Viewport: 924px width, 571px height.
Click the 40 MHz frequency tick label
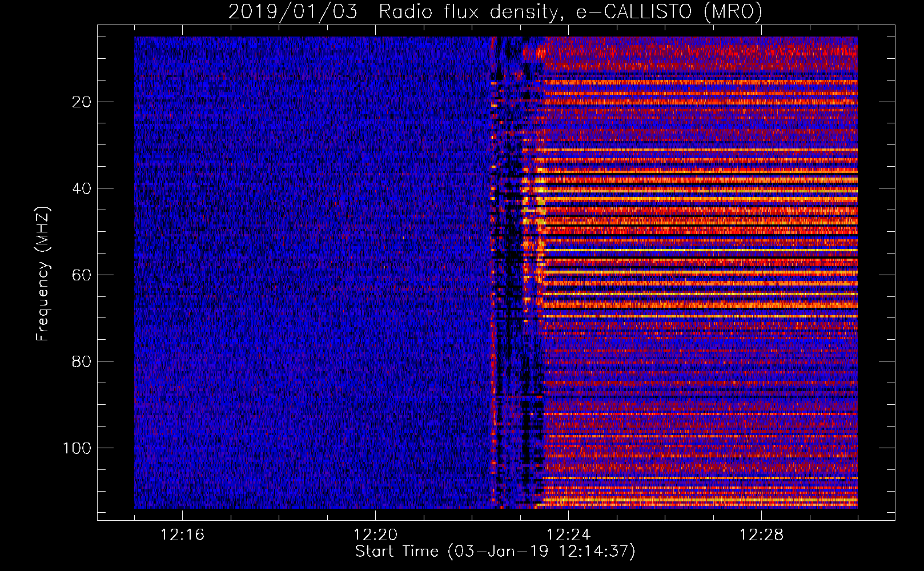click(x=82, y=188)
